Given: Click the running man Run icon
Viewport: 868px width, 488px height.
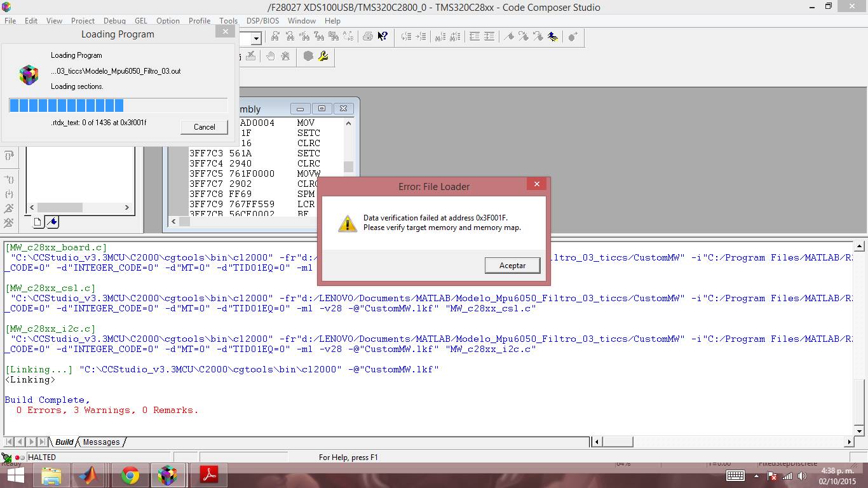Looking at the screenshot, I should [9, 208].
